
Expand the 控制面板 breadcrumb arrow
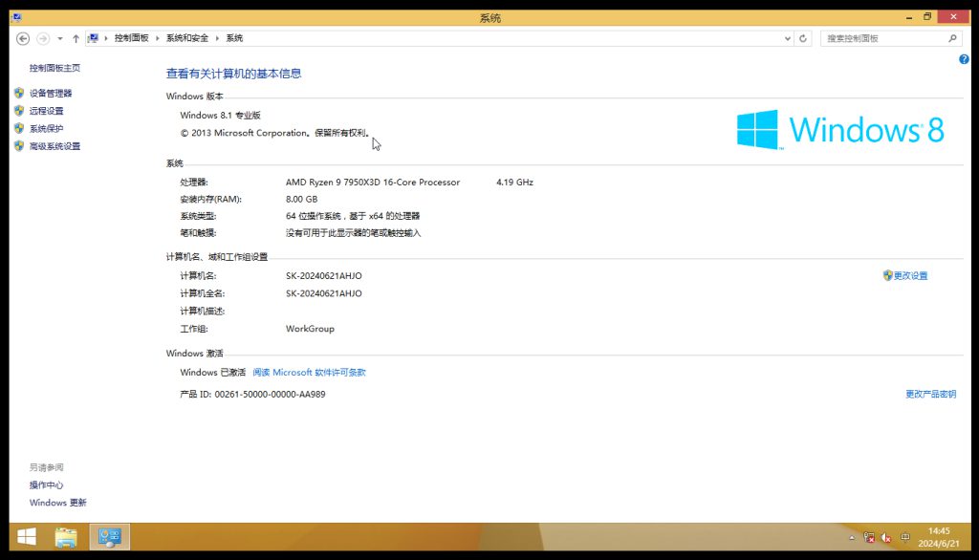click(158, 38)
